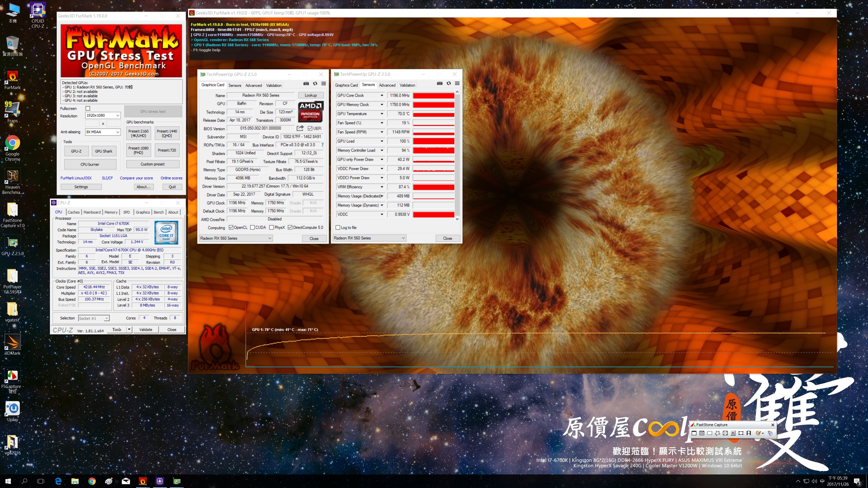Toggle CUDA computing checkbox
This screenshot has width=868, height=488.
tap(252, 227)
